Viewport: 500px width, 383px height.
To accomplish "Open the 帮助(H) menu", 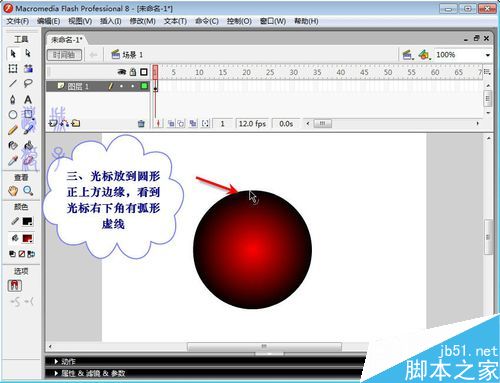I will click(x=306, y=21).
